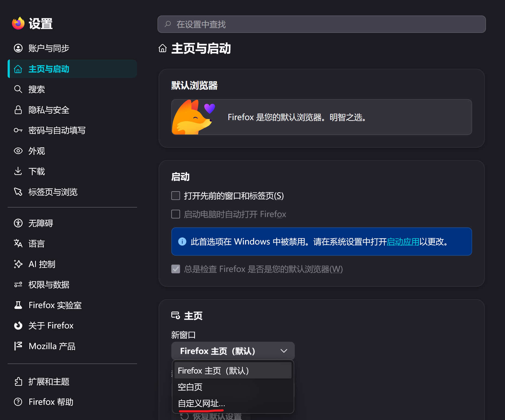Enable 打开先前的窗口和标签页 checkbox
This screenshot has width=505, height=420.
pyautogui.click(x=176, y=196)
